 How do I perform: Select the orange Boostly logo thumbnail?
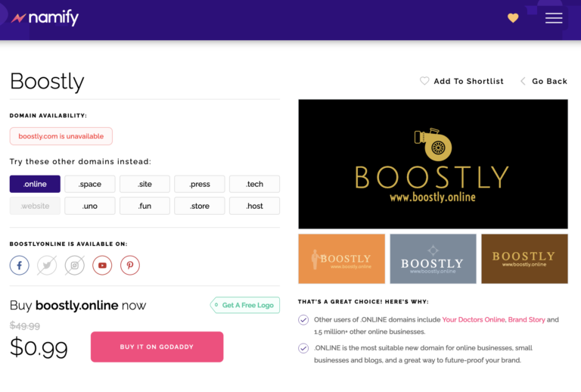tap(342, 259)
